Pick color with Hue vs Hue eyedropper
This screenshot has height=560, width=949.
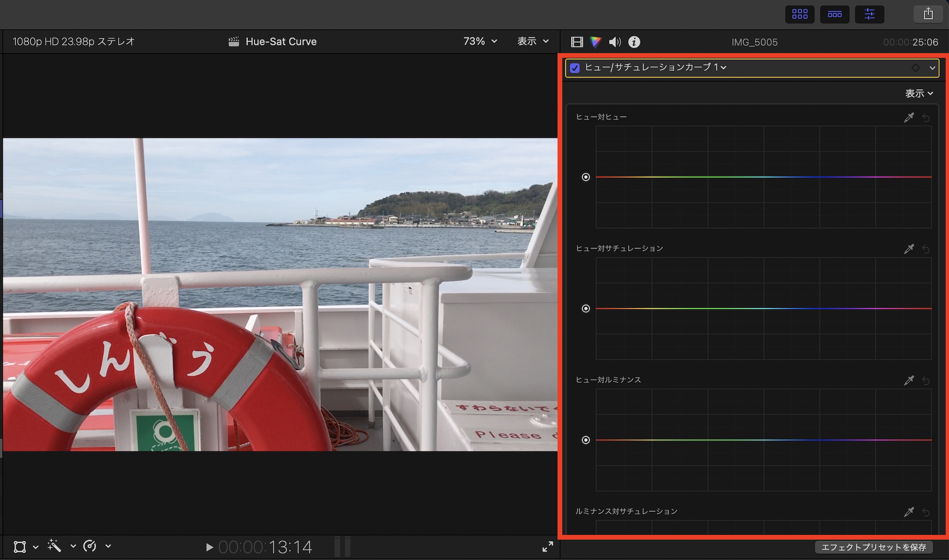click(x=909, y=118)
